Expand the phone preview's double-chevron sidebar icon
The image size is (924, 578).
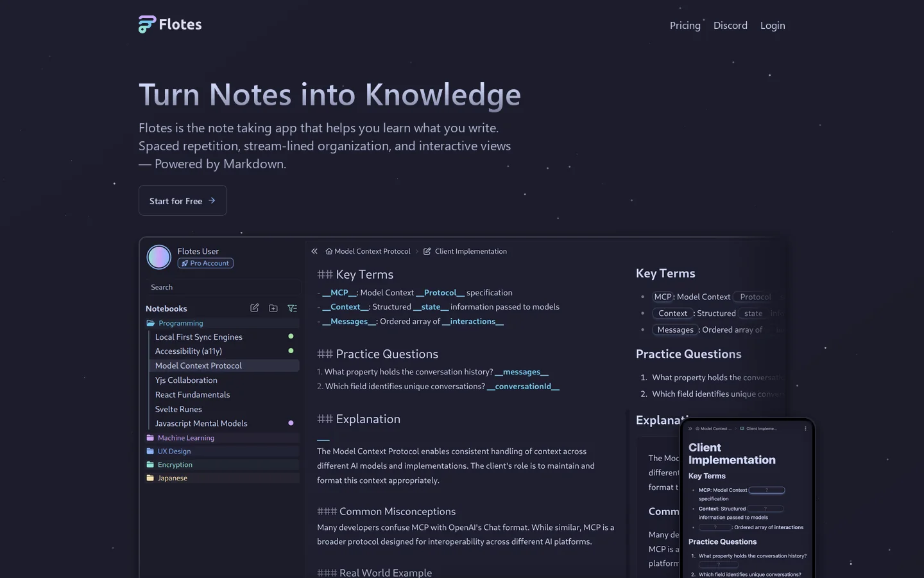pos(690,428)
